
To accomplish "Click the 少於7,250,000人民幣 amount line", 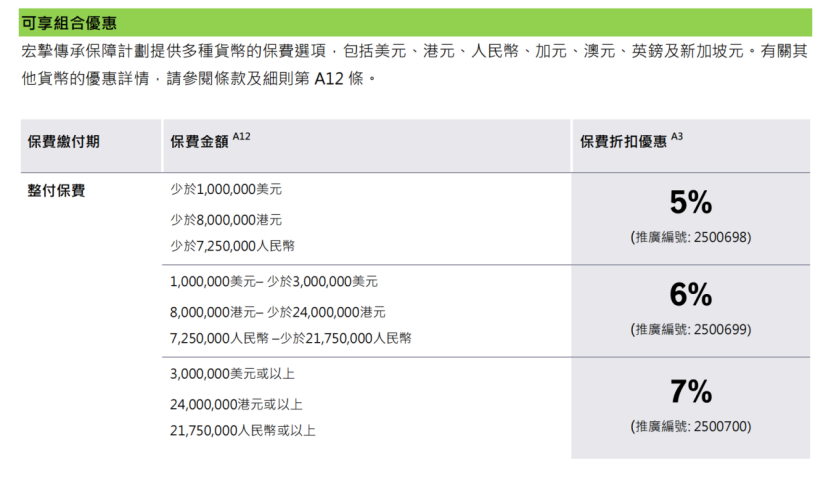I will pos(232,245).
